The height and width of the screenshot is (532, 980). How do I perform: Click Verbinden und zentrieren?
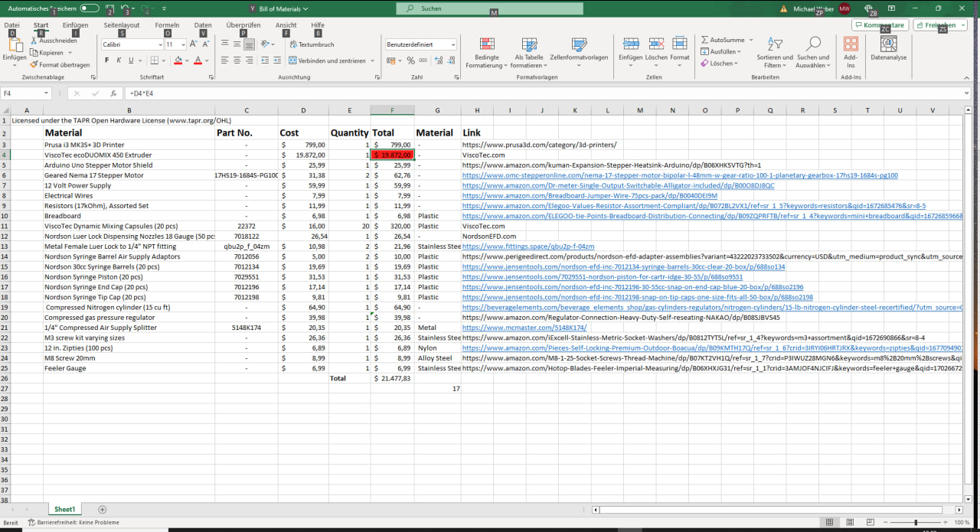point(326,60)
